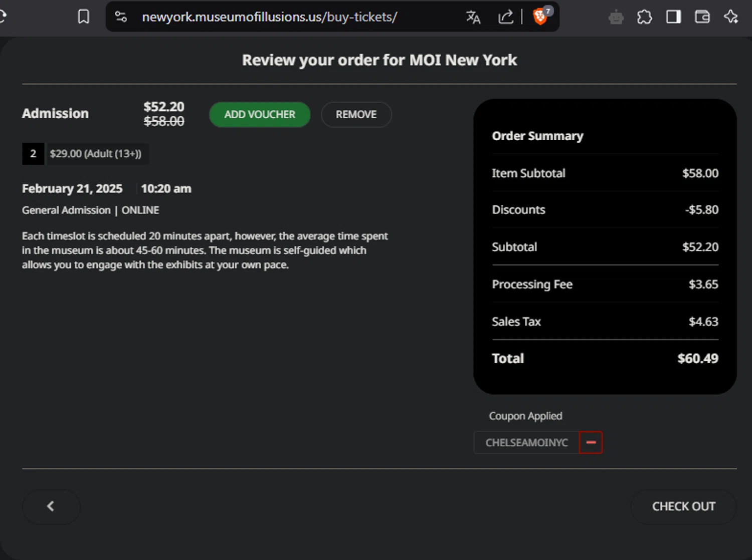This screenshot has width=752, height=560.
Task: Click the Item Subtotal value $58.00
Action: (x=700, y=173)
